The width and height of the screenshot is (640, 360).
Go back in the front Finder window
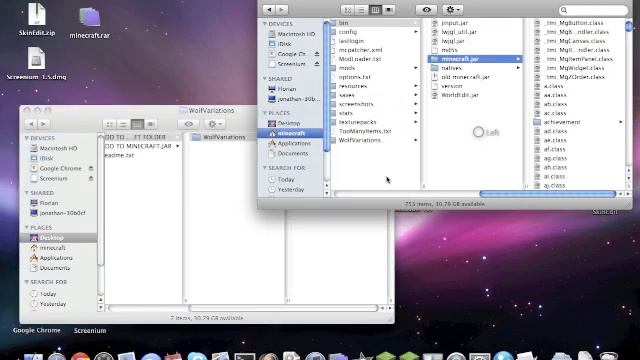point(269,9)
